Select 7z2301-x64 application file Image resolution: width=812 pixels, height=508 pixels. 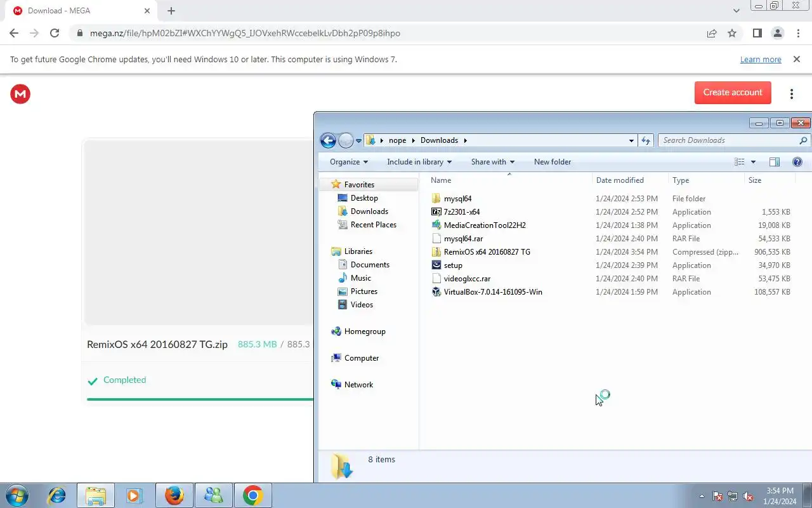461,212
